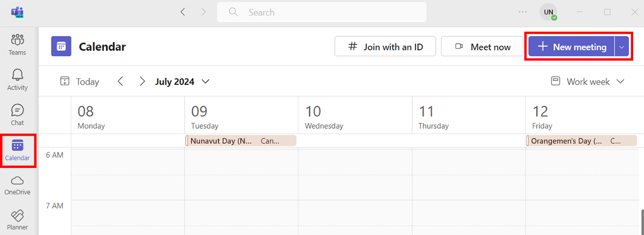Open Planner app in sidebar
The image size is (644, 235).
[17, 219]
